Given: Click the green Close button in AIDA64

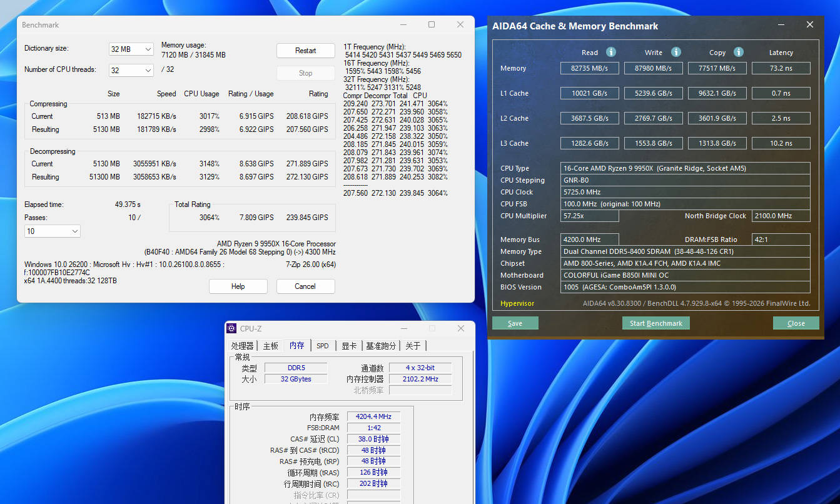Looking at the screenshot, I should click(796, 323).
